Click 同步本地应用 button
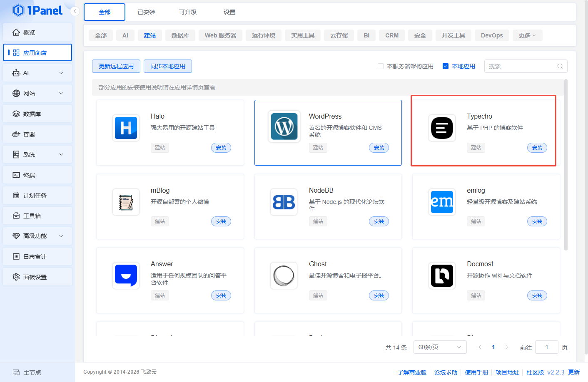The image size is (588, 382). pyautogui.click(x=168, y=66)
